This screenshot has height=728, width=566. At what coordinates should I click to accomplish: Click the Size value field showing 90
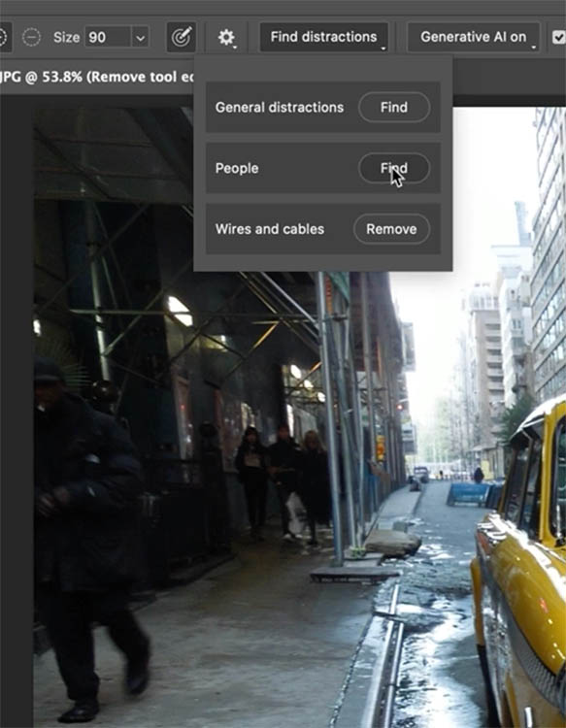click(x=107, y=37)
